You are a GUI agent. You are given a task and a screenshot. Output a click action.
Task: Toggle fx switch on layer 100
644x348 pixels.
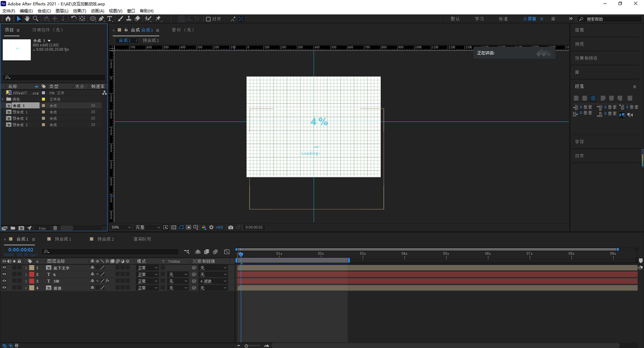[107, 281]
